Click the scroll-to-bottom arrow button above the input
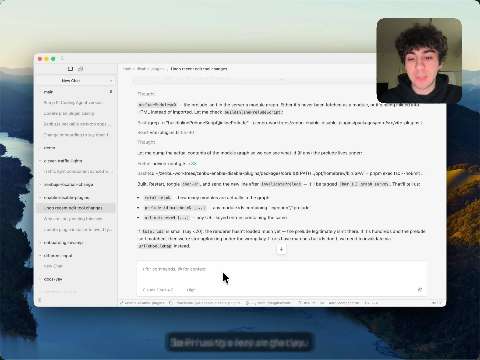 click(x=281, y=249)
